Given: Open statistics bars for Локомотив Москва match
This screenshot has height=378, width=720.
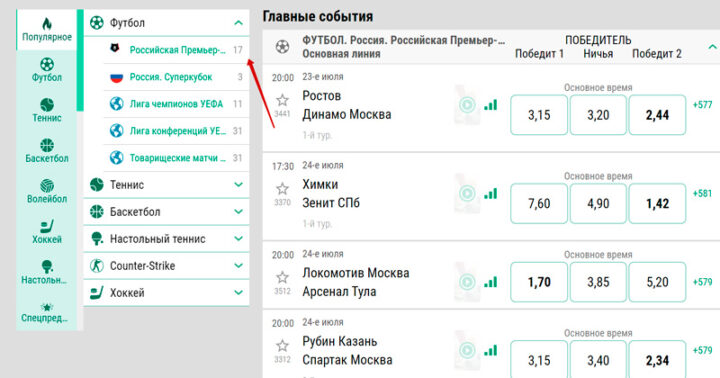Looking at the screenshot, I should (x=491, y=282).
